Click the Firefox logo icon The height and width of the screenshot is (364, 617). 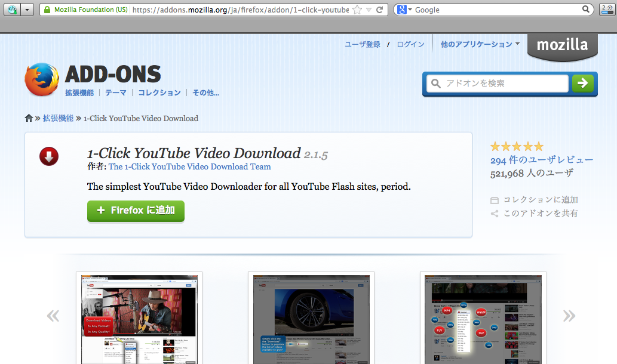tap(42, 79)
